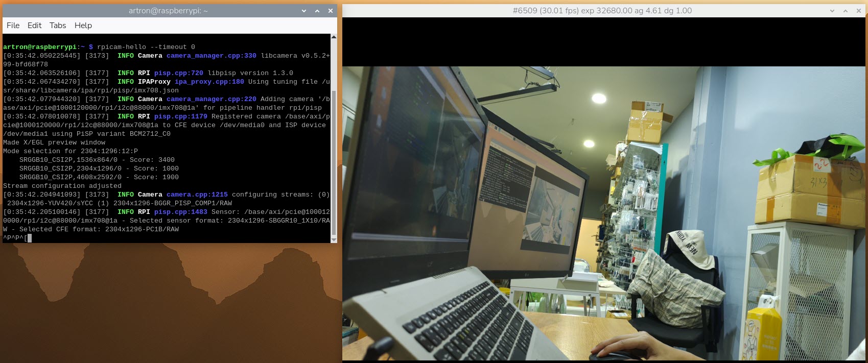Open the File menu in terminal
This screenshot has height=363, width=868.
[x=13, y=26]
